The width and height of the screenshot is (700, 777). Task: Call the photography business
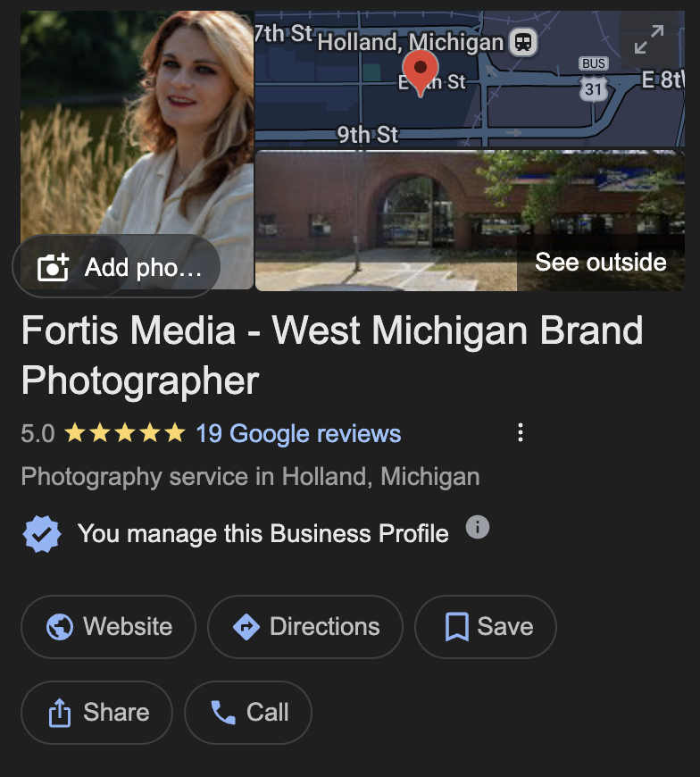(x=248, y=712)
